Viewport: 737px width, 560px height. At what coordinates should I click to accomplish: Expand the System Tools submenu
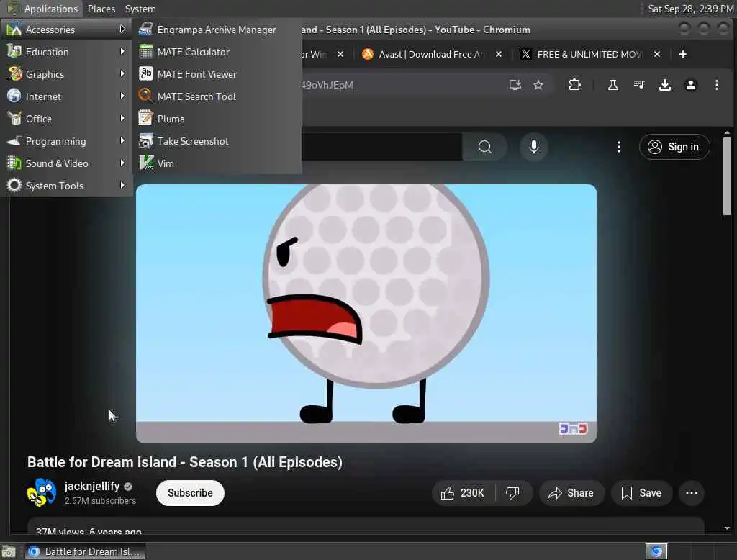65,186
